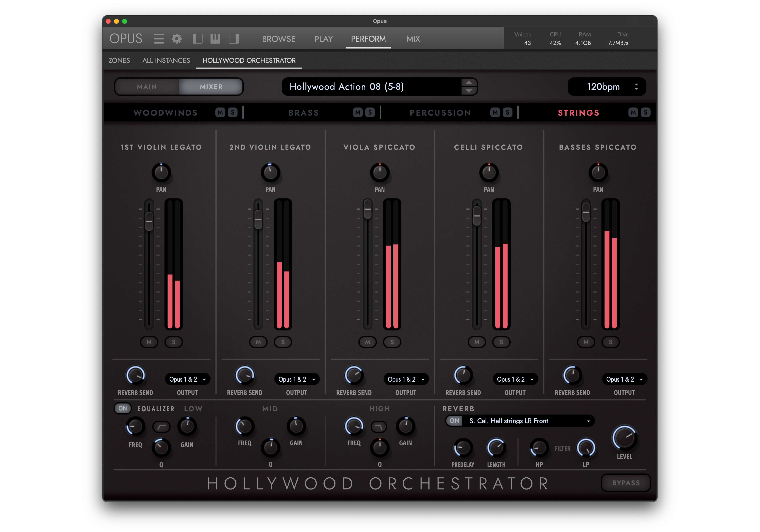The image size is (760, 532).
Task: Open the hamburger main menu icon
Action: pyautogui.click(x=159, y=39)
